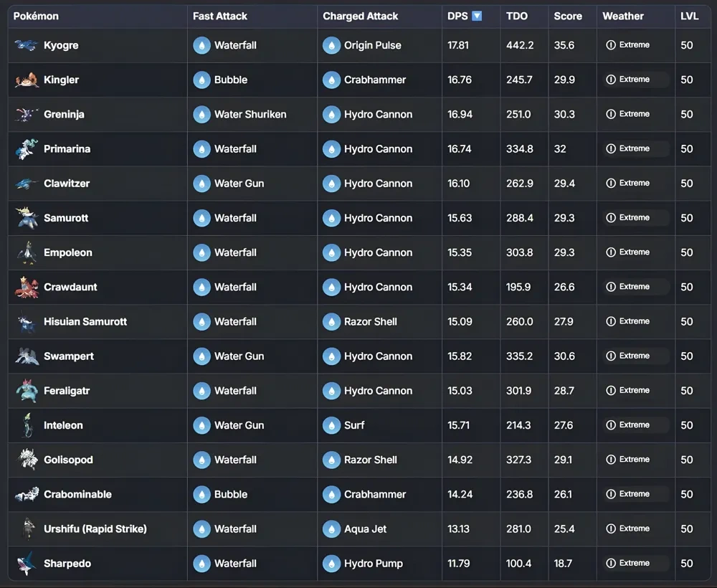Click water icon beside Kingler's Crabhammer
Image resolution: width=717 pixels, height=588 pixels.
coord(331,80)
